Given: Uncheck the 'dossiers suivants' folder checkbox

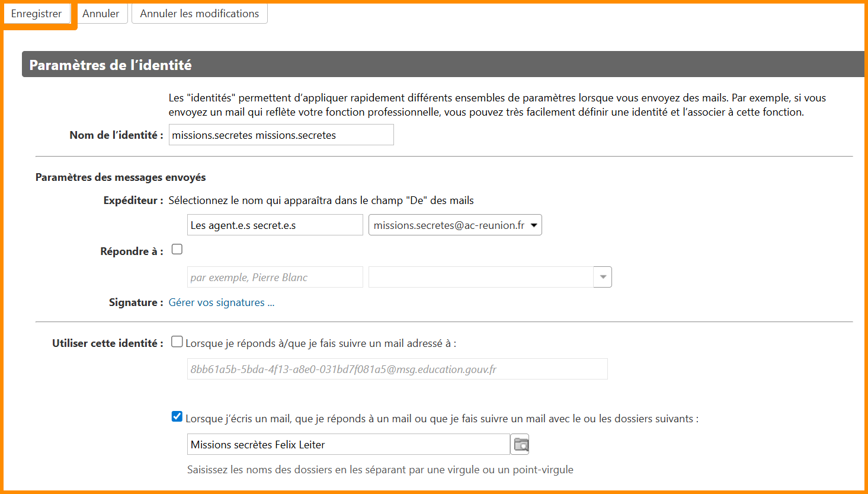Looking at the screenshot, I should [x=177, y=417].
